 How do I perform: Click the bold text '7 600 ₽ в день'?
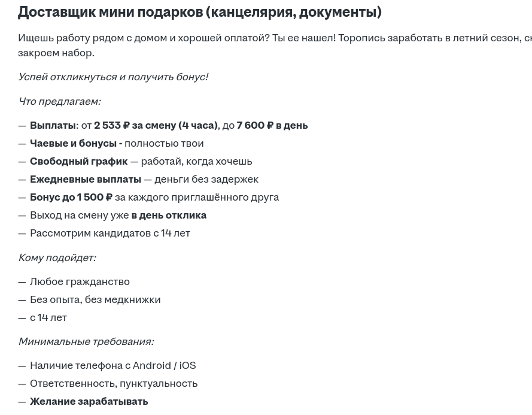[272, 125]
